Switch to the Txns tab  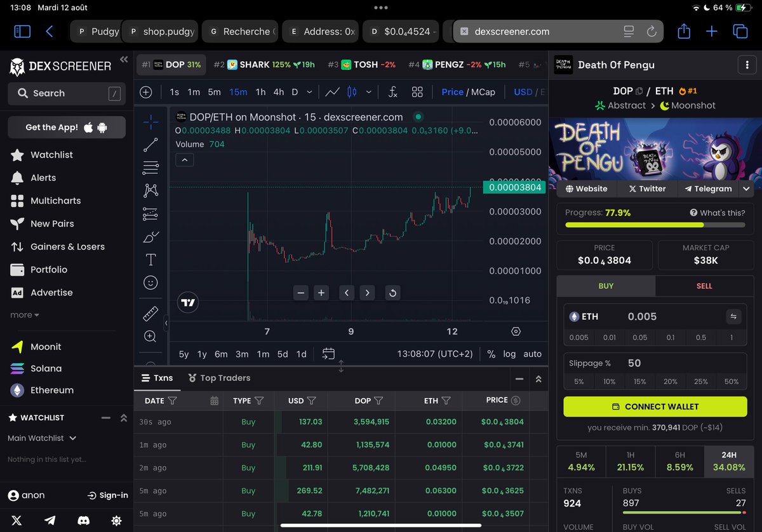point(157,378)
